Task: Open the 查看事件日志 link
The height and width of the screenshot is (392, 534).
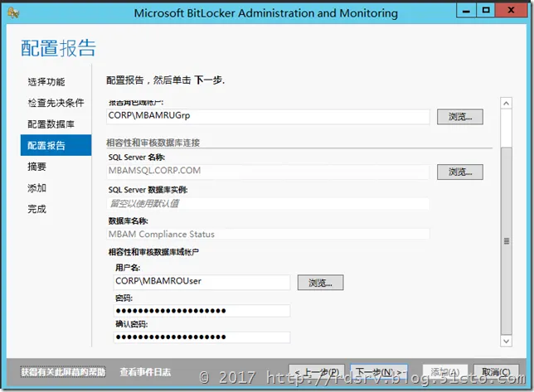Action: (x=145, y=372)
